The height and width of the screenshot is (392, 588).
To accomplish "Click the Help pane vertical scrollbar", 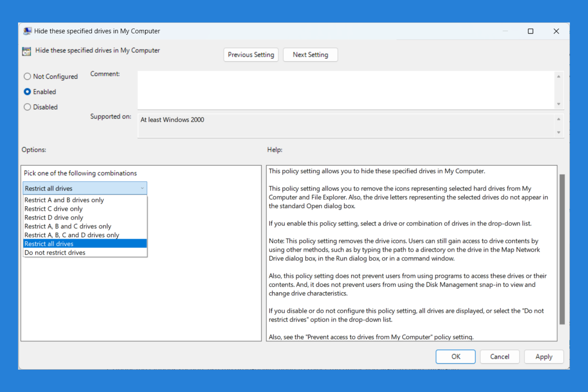I will 562,249.
